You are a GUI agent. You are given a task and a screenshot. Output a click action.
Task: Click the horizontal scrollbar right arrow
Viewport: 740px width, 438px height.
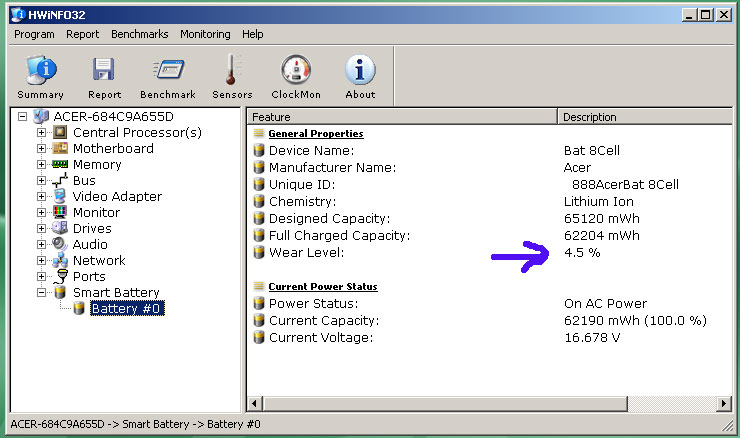[x=723, y=404]
